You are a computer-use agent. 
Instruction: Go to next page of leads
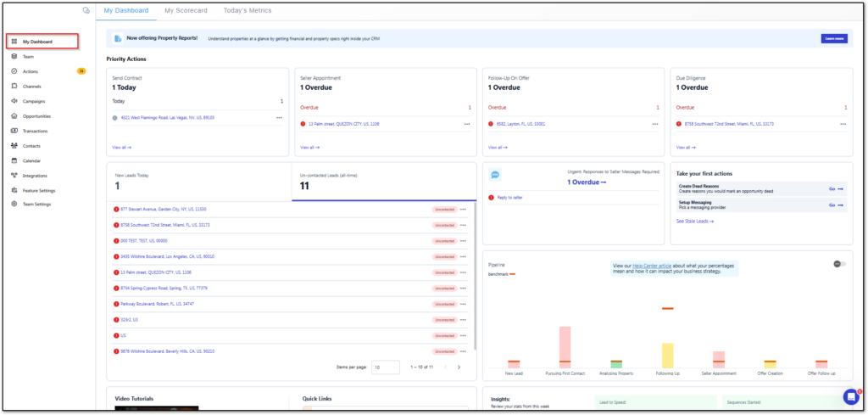click(x=459, y=367)
